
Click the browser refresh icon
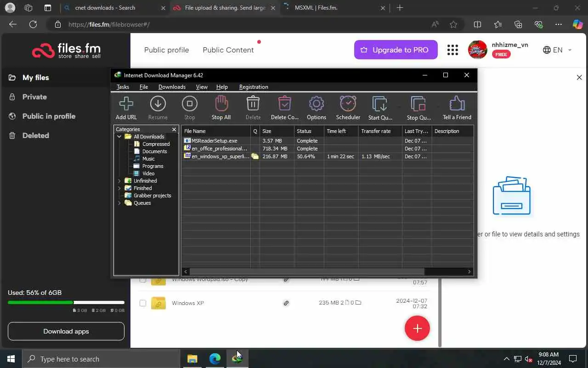coord(33,24)
